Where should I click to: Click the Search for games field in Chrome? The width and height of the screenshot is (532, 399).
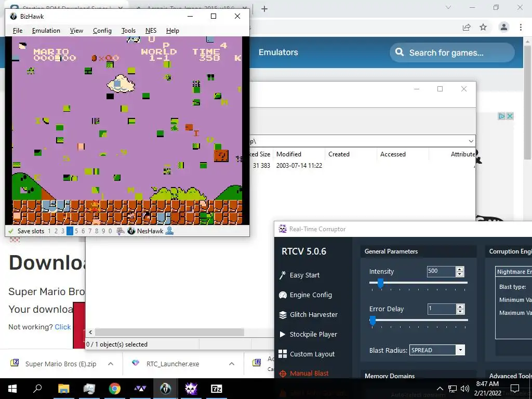tap(453, 52)
